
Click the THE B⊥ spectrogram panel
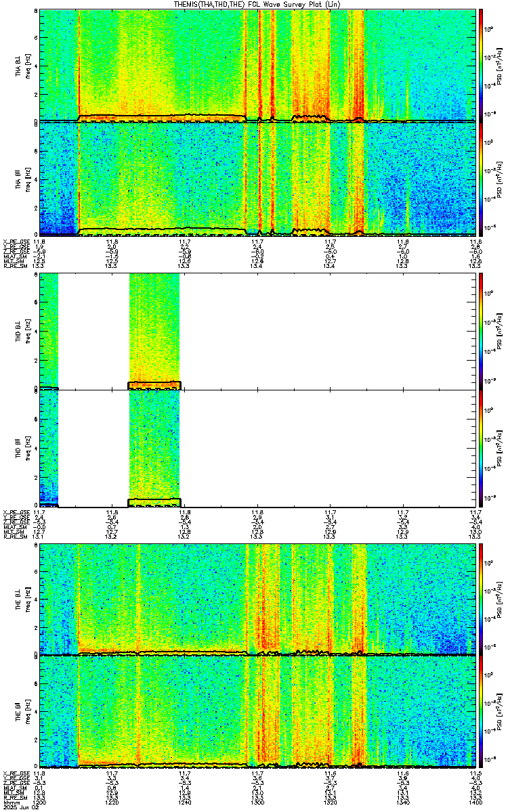pyautogui.click(x=257, y=599)
